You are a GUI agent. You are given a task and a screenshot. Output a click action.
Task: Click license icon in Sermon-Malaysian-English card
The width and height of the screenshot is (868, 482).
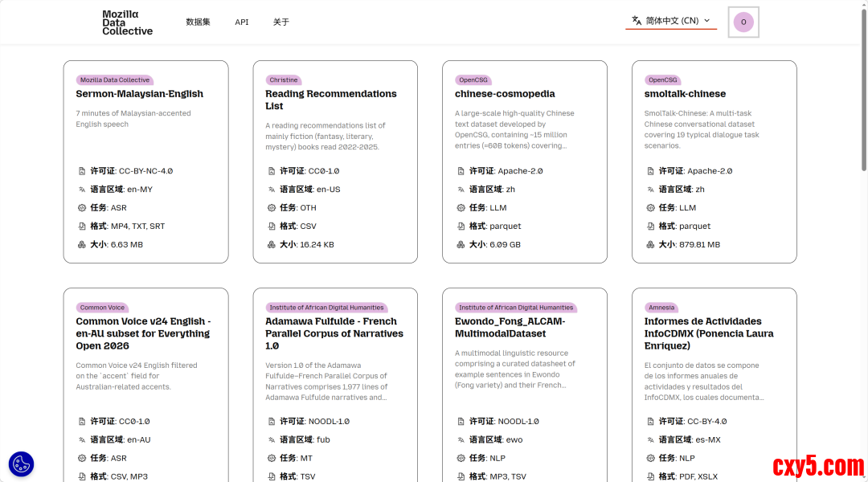coord(82,171)
